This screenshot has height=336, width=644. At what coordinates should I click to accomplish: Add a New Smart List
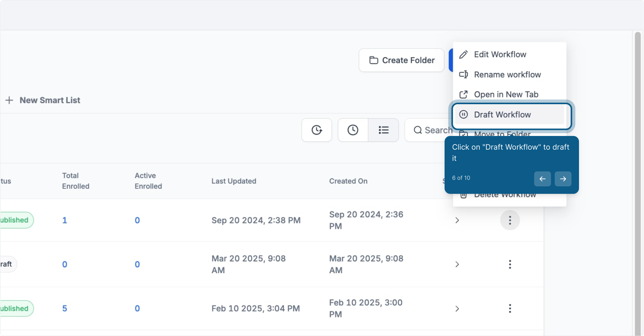click(x=43, y=100)
